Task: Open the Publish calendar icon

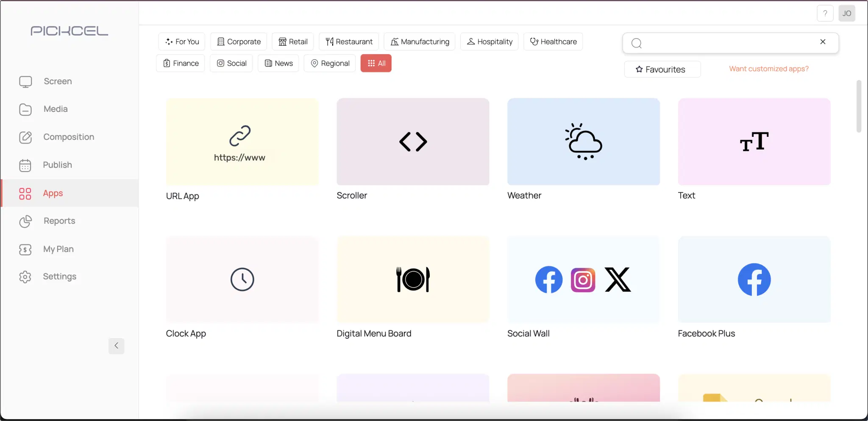Action: coord(25,165)
